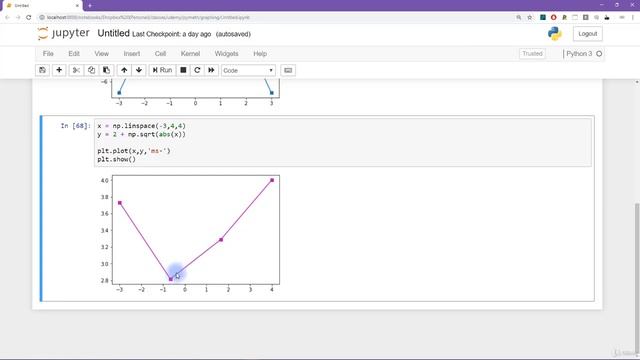Insert a cell below with the plus icon
Image resolution: width=640 pixels, height=360 pixels.
59,70
